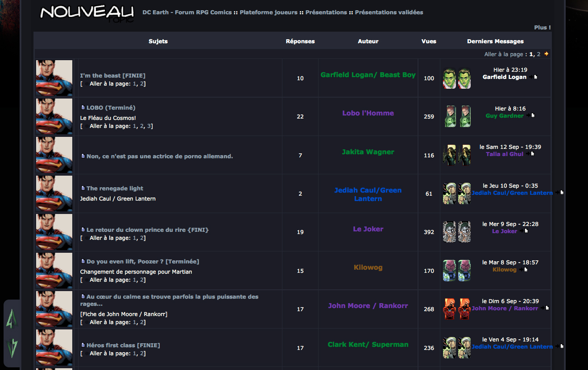
Task: Click the orange next-page arrow icon
Action: [547, 54]
